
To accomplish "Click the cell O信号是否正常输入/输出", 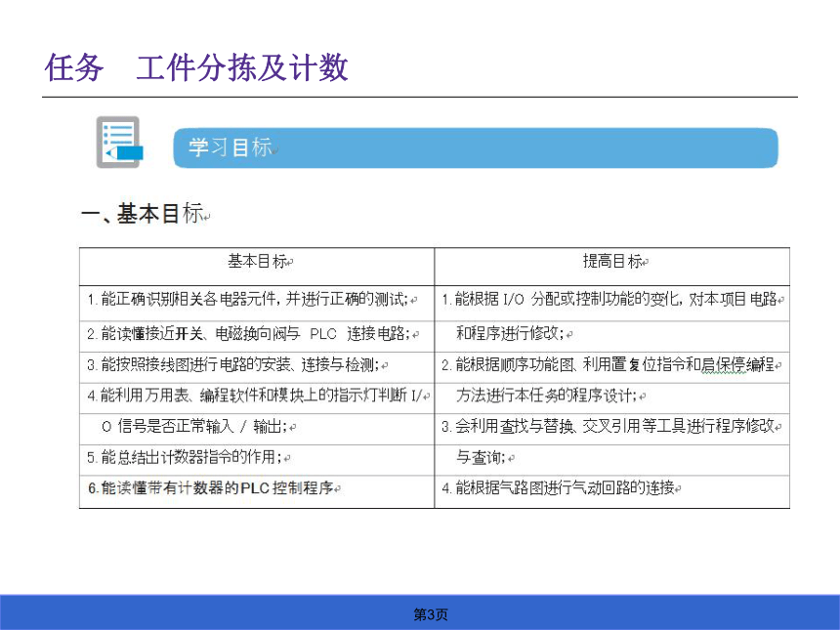I will (257, 429).
